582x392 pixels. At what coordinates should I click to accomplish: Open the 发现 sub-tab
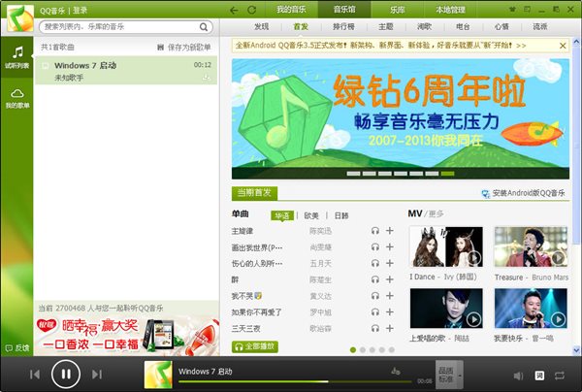261,27
